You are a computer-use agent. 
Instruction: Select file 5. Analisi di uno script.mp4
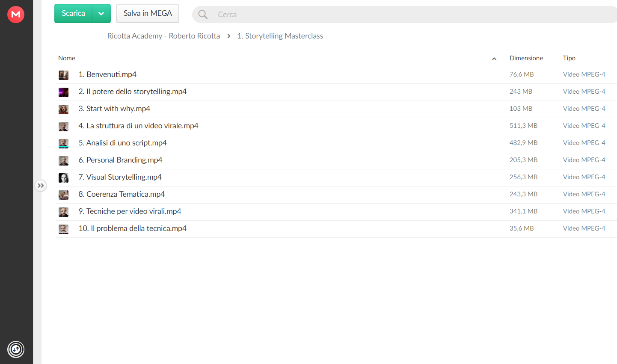click(x=336, y=143)
